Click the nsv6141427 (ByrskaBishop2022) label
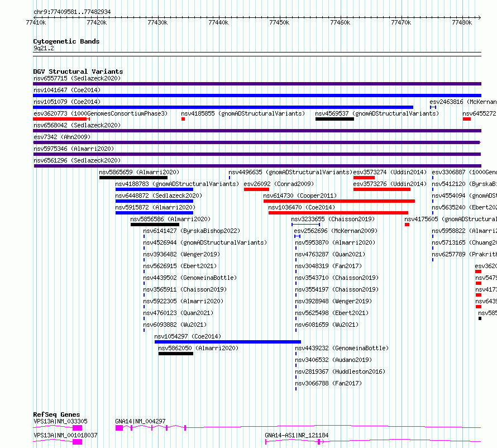Viewport: 497px width, 448px height. pyautogui.click(x=192, y=231)
